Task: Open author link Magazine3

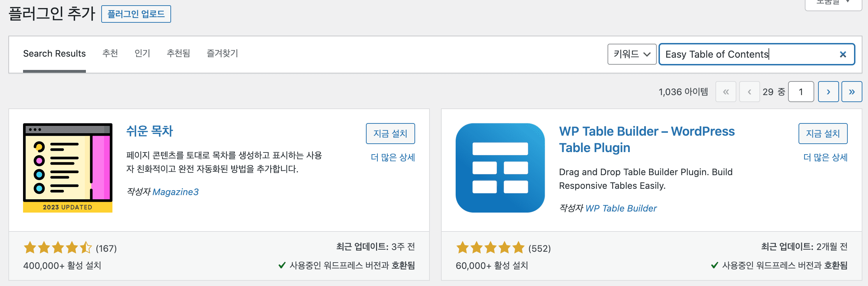Action: point(176,192)
